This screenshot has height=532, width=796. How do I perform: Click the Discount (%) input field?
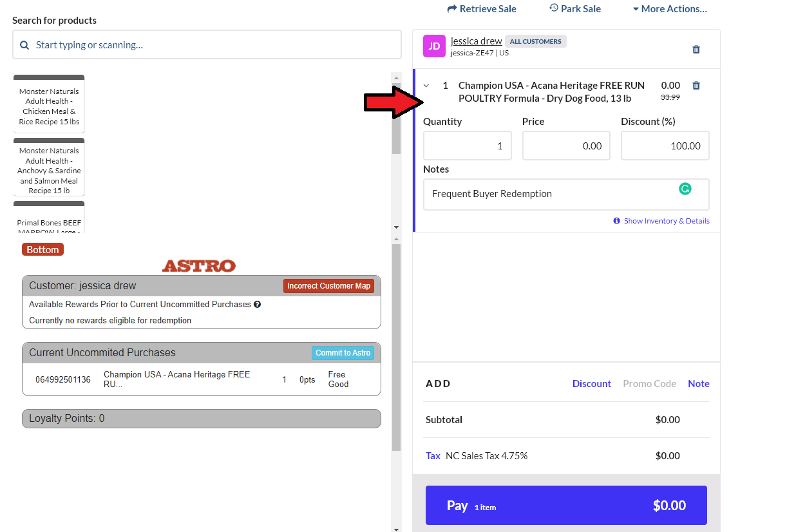tap(665, 146)
